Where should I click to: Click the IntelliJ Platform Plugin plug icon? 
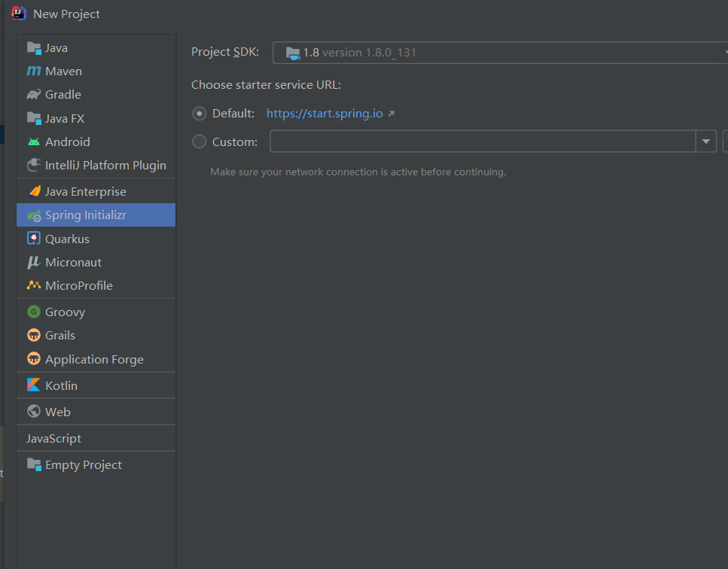click(34, 165)
